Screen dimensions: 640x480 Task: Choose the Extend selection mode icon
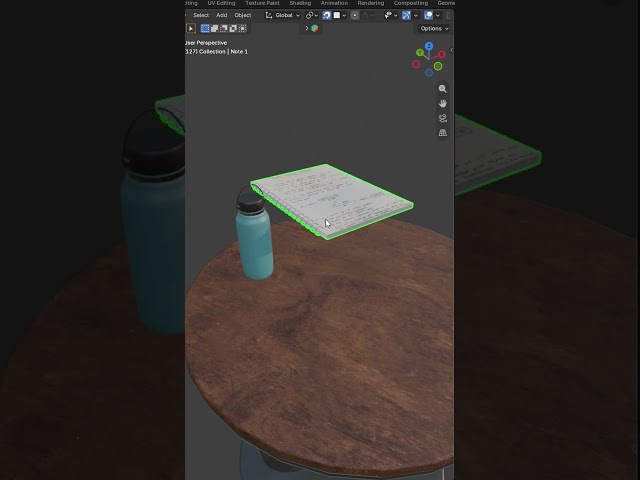tap(214, 28)
